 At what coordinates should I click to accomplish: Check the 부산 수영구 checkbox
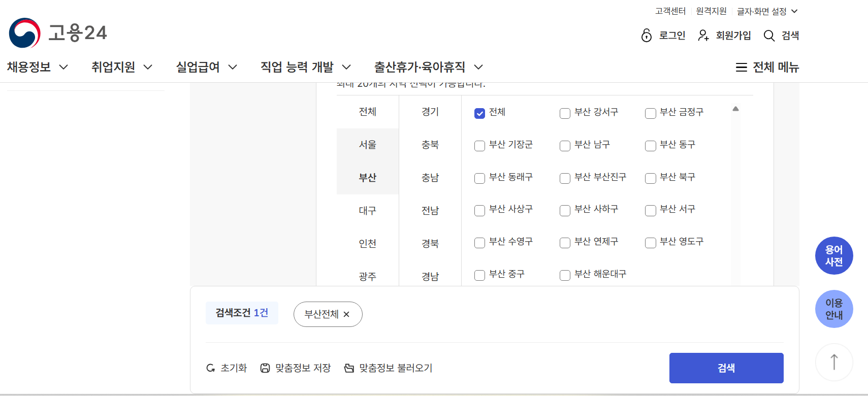[x=479, y=243]
